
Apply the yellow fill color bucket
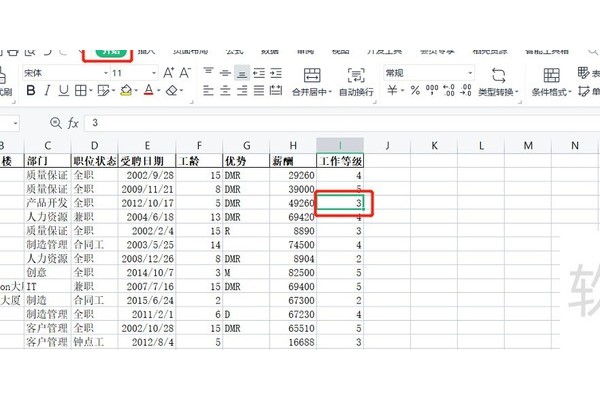[126, 91]
